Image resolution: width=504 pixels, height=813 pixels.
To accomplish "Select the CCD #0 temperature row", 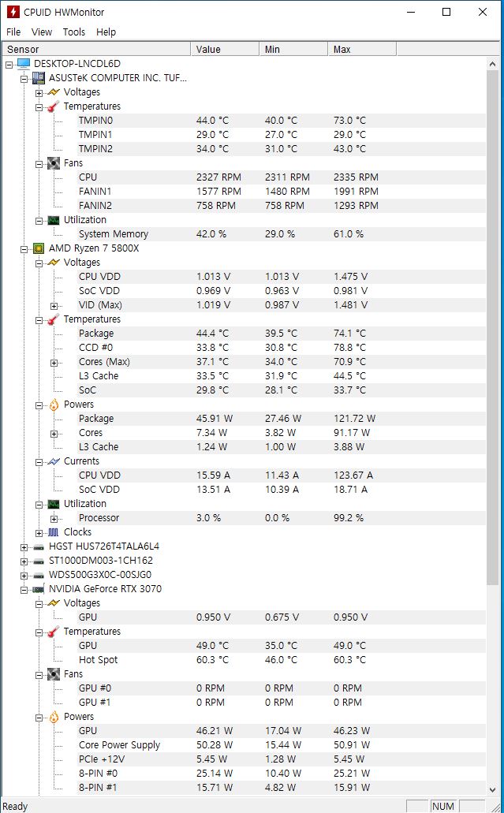I will coord(281,348).
